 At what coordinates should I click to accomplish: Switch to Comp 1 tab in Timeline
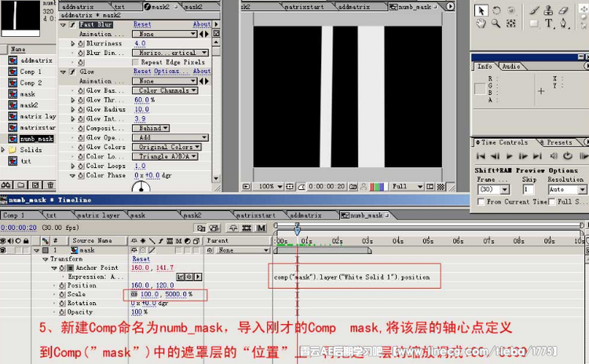point(14,216)
